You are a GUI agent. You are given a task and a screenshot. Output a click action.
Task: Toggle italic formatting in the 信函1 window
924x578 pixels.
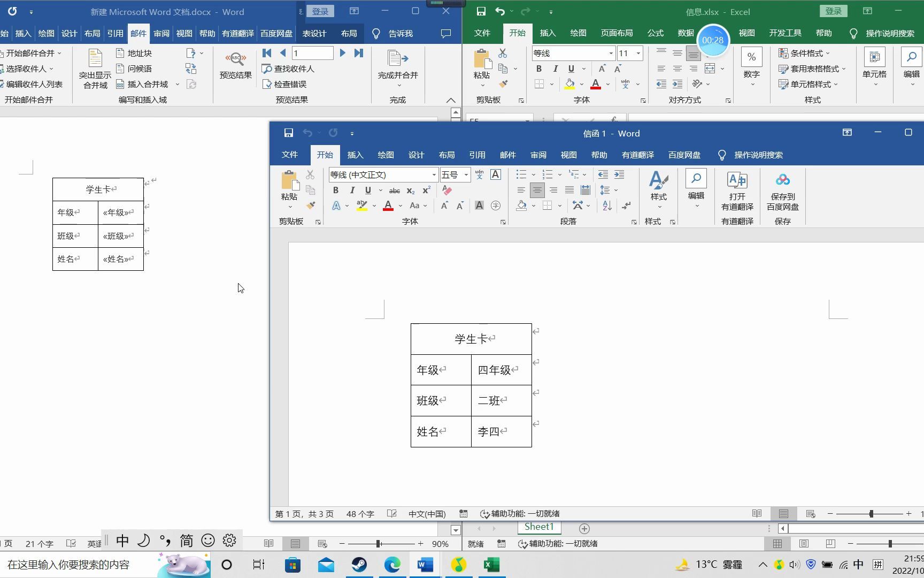(x=351, y=190)
